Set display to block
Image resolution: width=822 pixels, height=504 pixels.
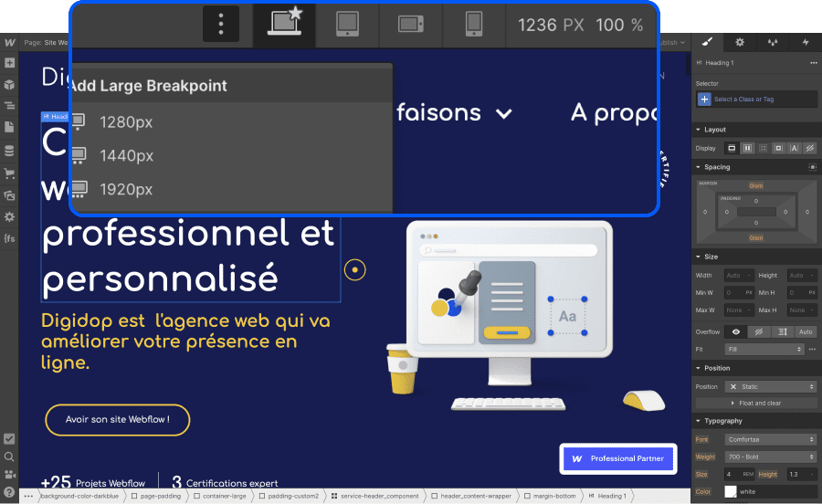pyautogui.click(x=732, y=148)
